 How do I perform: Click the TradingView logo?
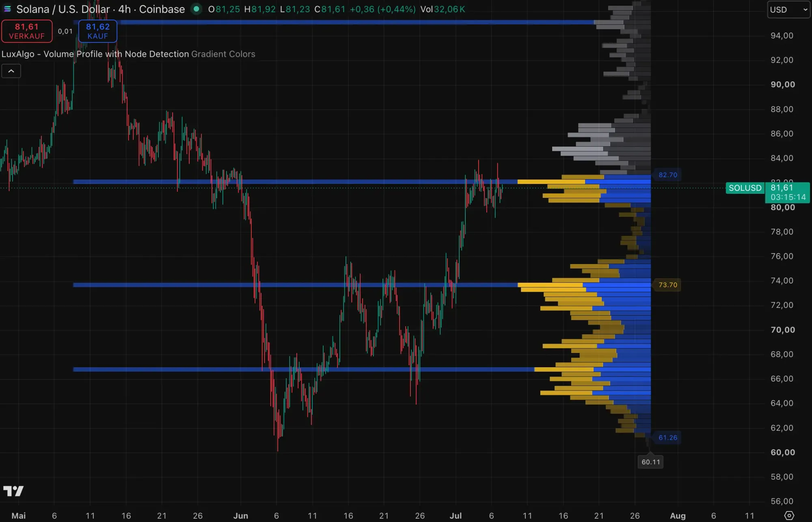tap(13, 491)
